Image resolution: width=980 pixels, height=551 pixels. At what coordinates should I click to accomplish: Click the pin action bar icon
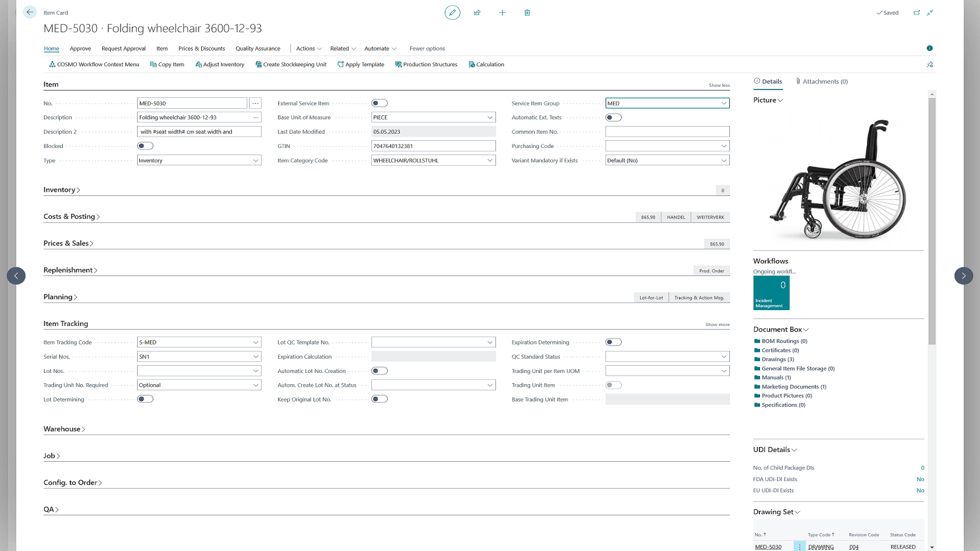click(930, 65)
